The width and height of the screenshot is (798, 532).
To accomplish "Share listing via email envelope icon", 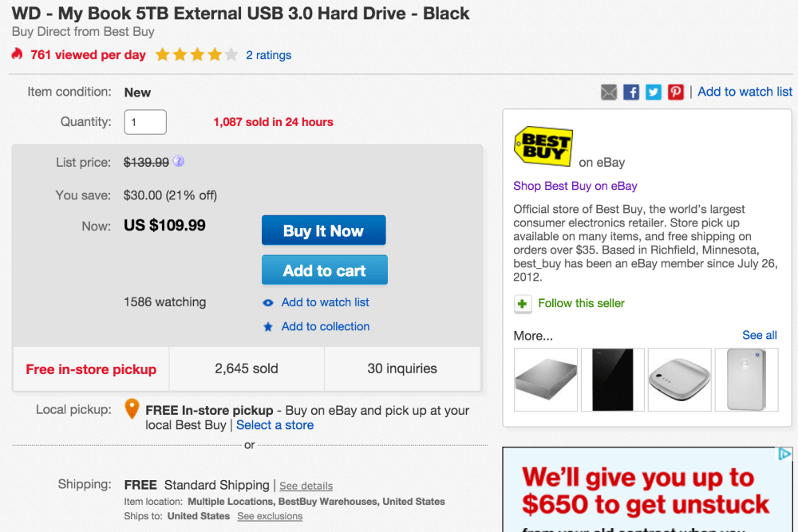I will [609, 92].
